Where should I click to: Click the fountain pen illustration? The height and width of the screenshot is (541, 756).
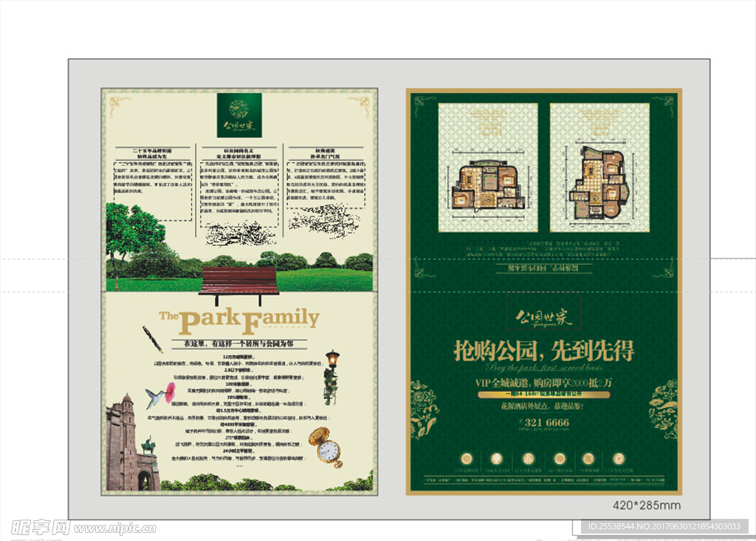tap(152, 339)
